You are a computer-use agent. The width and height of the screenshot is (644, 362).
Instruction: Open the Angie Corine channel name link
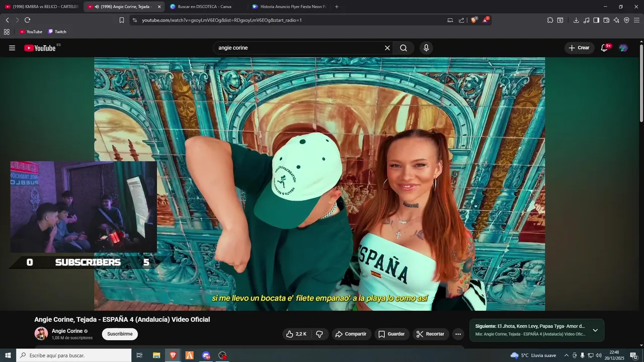click(67, 331)
